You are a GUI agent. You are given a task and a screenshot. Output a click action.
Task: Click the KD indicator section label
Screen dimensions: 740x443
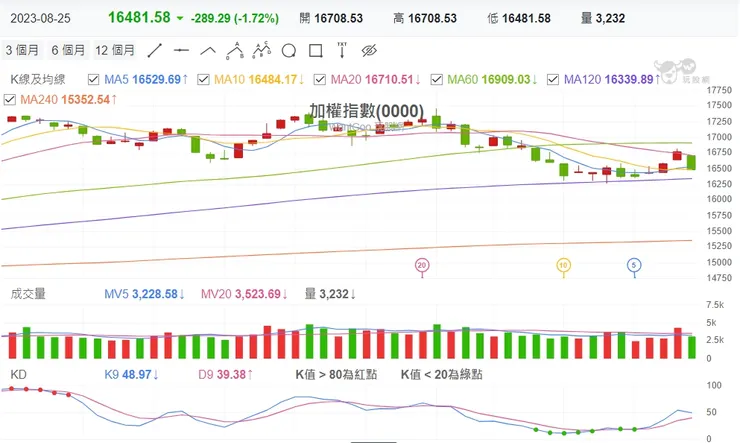[18, 375]
